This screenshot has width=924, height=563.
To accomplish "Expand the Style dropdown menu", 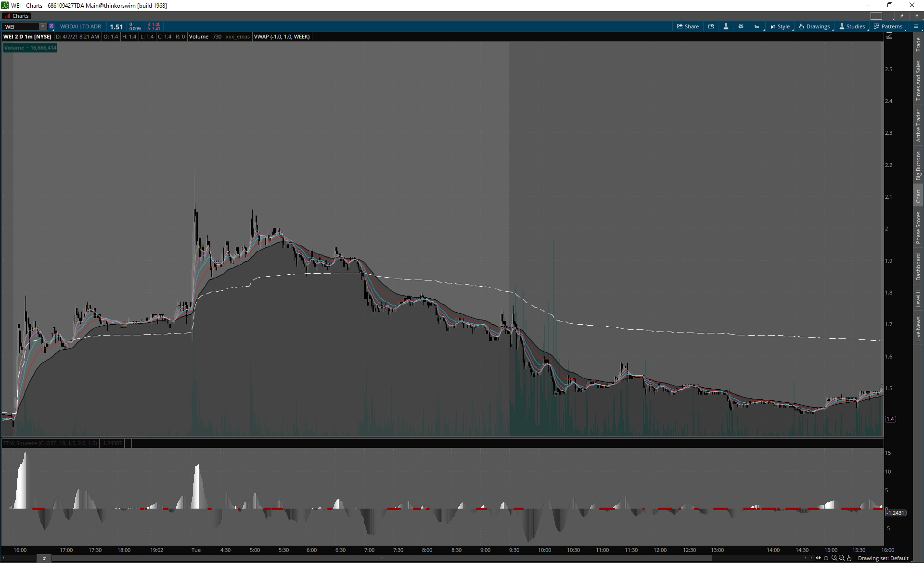I will 780,26.
